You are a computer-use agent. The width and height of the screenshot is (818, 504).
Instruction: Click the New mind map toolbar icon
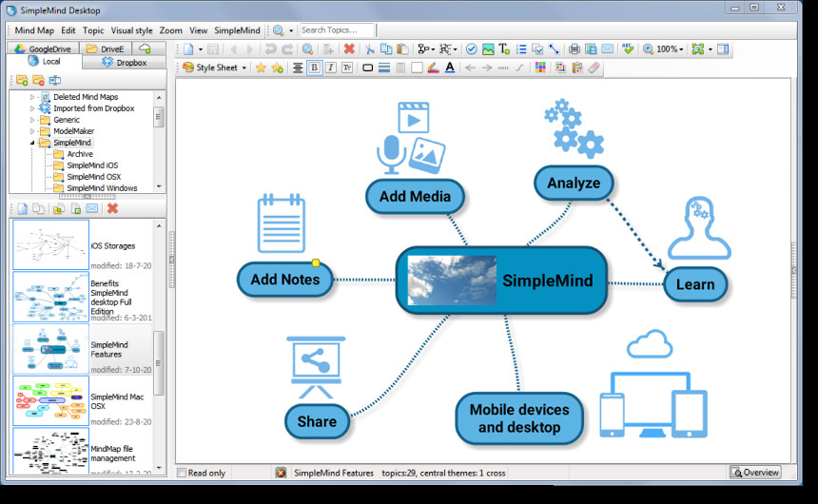pos(187,49)
